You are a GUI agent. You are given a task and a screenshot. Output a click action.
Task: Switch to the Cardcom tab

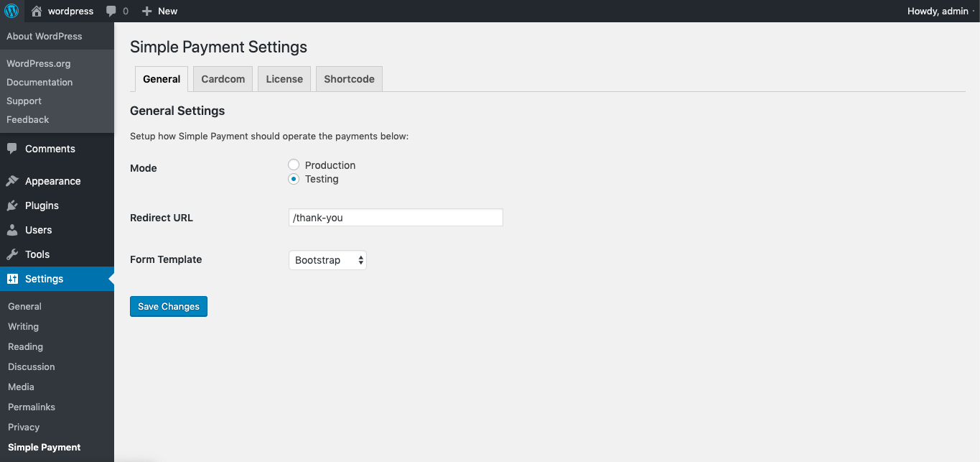223,79
